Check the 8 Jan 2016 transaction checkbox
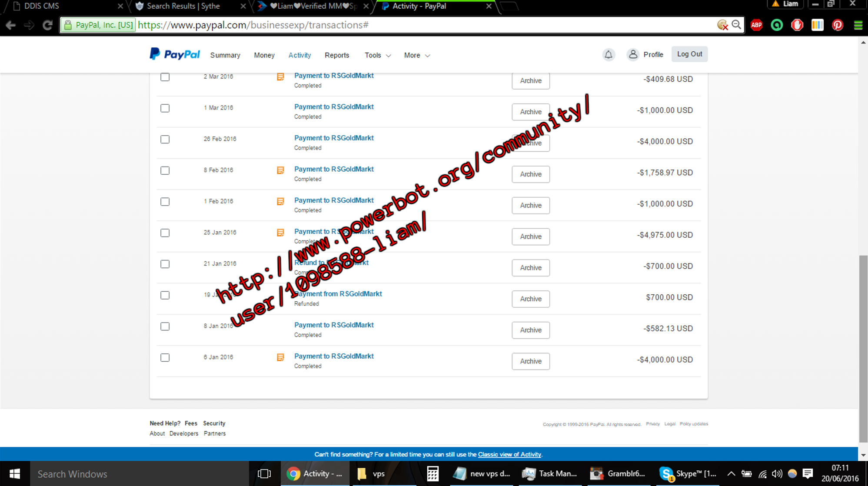The height and width of the screenshot is (486, 868). (165, 327)
